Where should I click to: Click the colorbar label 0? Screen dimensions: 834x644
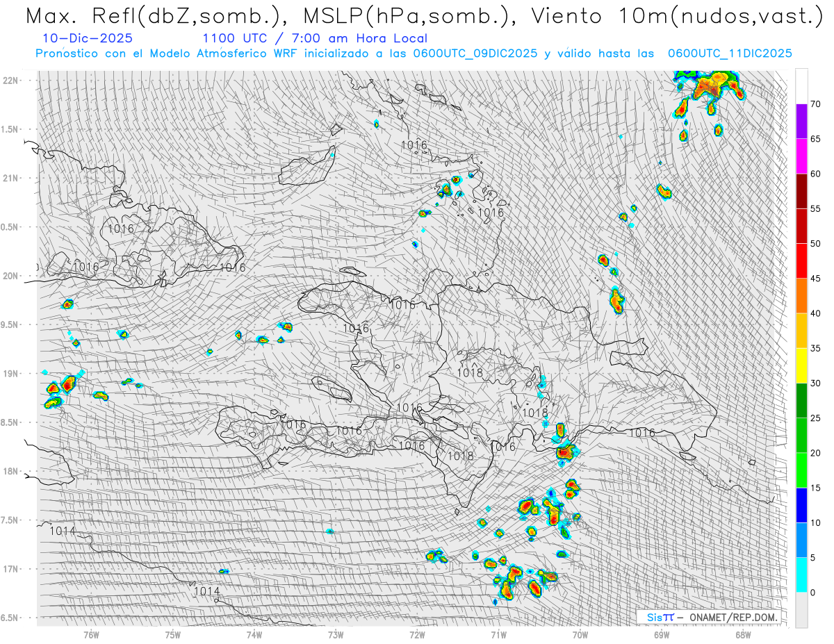click(x=812, y=593)
